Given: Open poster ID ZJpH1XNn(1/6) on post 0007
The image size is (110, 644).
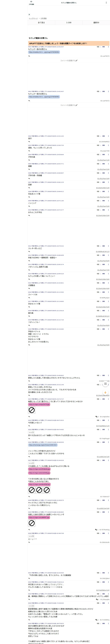Looking at the screenshot, I should click(103, 188).
